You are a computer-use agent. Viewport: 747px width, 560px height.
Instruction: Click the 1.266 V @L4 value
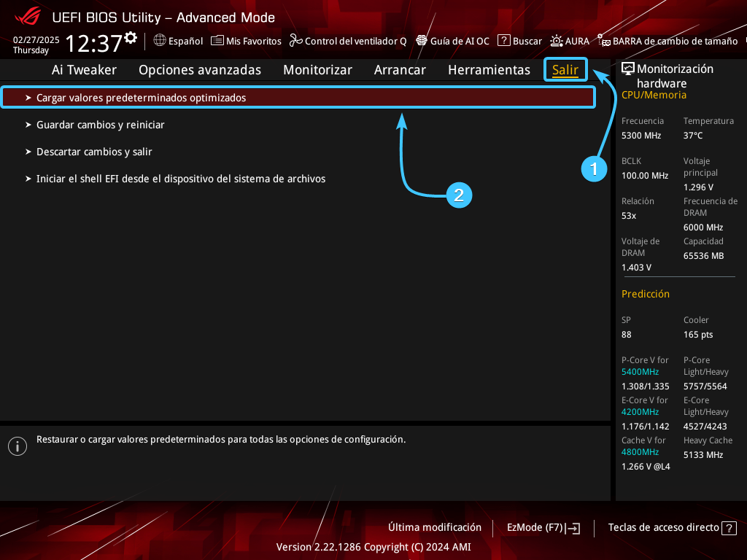pyautogui.click(x=646, y=467)
